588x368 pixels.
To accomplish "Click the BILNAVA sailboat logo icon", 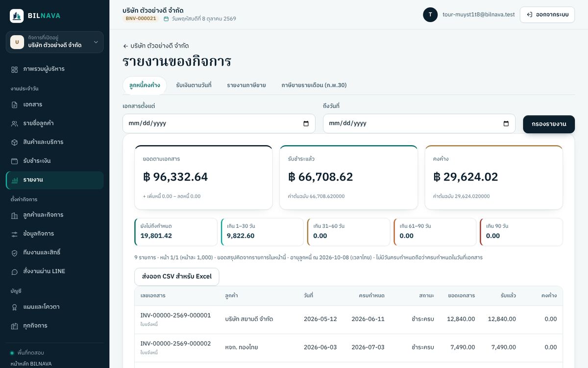I will tap(17, 16).
